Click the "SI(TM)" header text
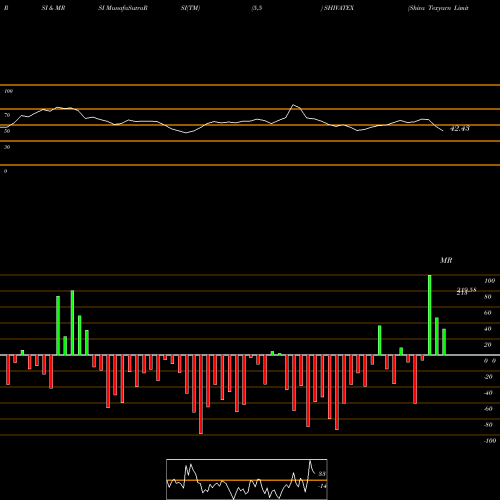 [190, 8]
